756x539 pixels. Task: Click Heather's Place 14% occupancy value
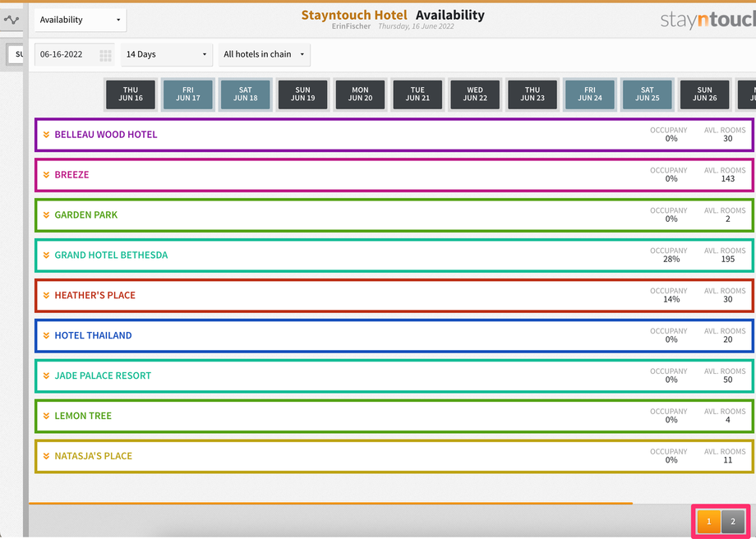pyautogui.click(x=671, y=299)
